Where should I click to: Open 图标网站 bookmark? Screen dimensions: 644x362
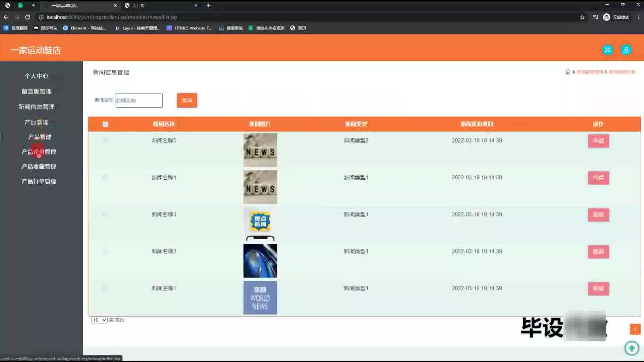[46, 28]
